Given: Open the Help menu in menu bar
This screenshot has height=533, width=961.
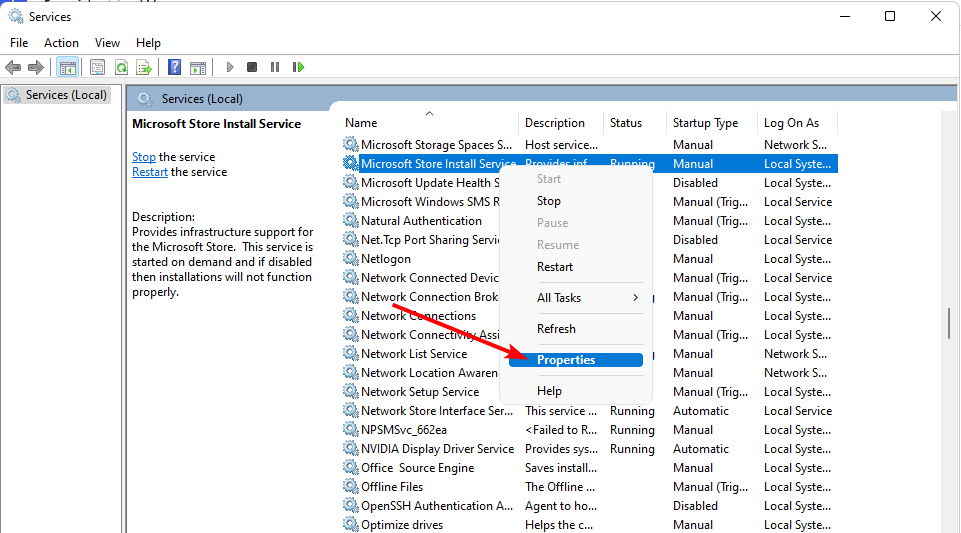Looking at the screenshot, I should pos(148,43).
